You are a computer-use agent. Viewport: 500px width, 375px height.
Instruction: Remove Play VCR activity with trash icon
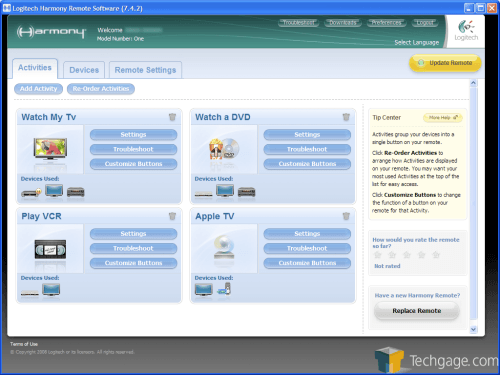tap(172, 216)
